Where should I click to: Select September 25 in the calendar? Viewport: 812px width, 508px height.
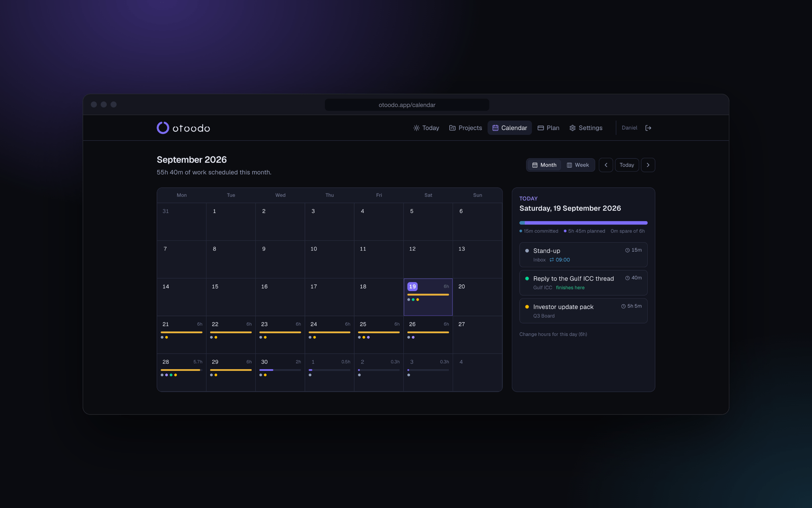(x=379, y=335)
